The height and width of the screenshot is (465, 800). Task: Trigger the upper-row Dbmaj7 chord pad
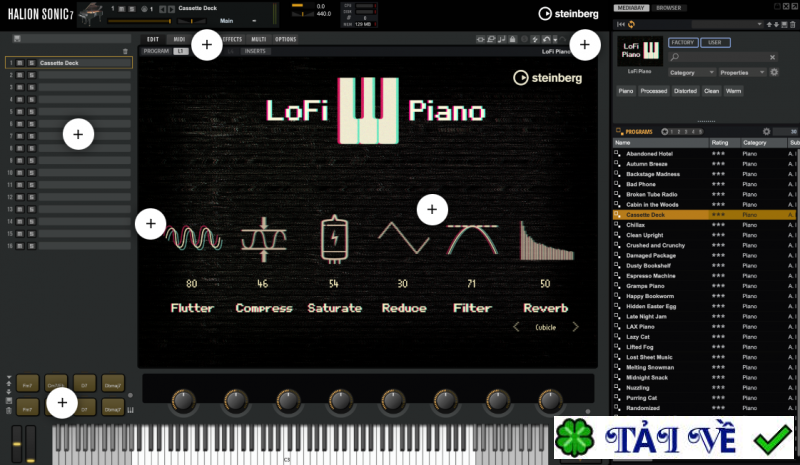pos(112,383)
